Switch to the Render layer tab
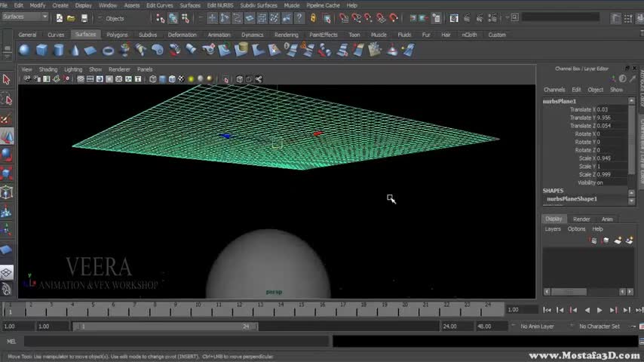Screen dimensions: 644x362 coord(581,219)
